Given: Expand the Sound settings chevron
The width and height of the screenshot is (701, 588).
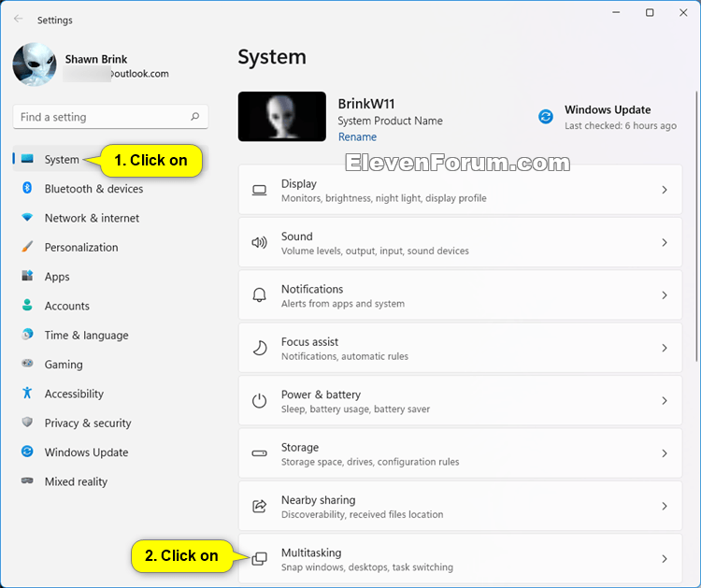Looking at the screenshot, I should tap(665, 243).
